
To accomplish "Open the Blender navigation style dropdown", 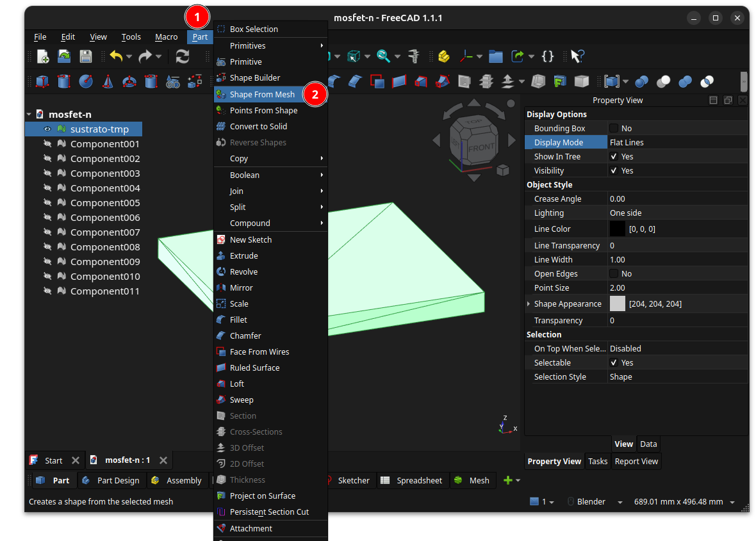I will point(620,502).
